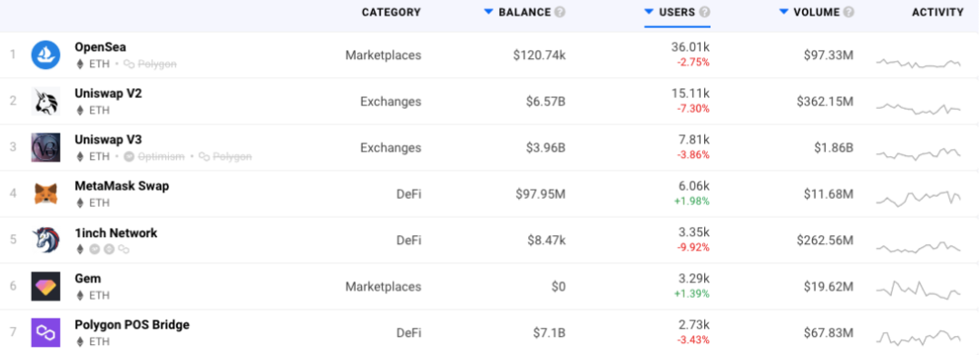The height and width of the screenshot is (355, 980).
Task: Click the Exchanges category in Uniswap V2 row
Action: 390,102
